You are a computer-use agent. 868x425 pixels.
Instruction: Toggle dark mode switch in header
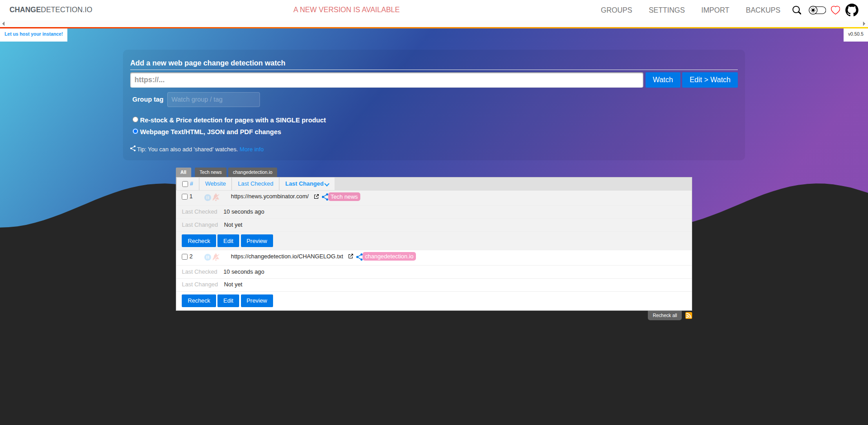coord(817,10)
